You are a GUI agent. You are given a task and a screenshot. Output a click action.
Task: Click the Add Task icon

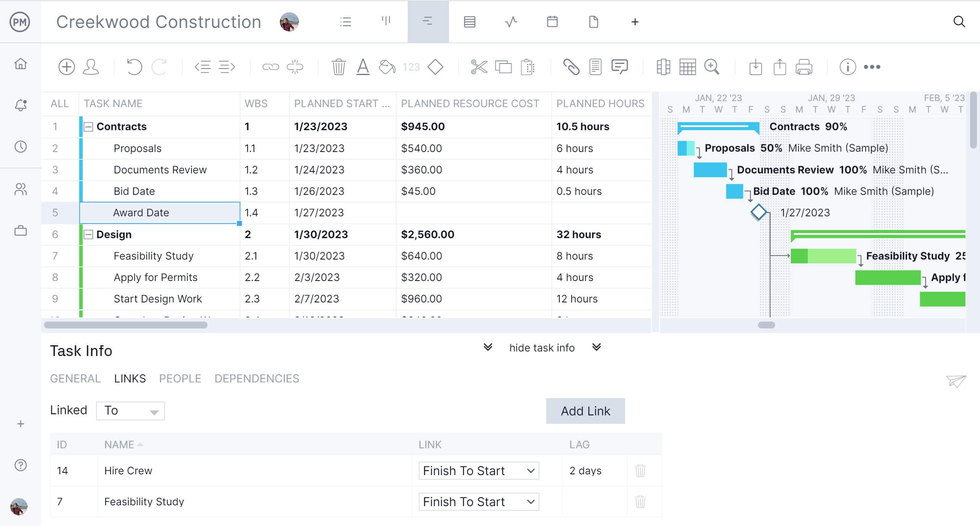point(66,66)
